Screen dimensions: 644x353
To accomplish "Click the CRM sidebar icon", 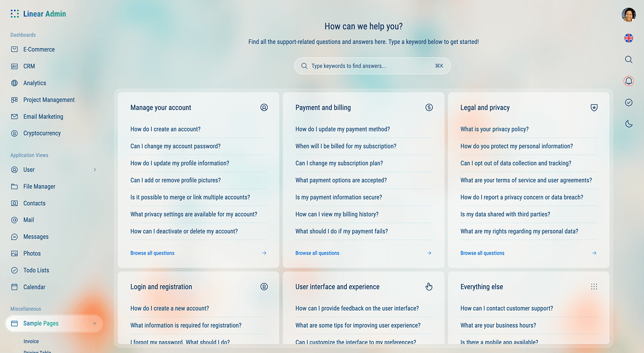I will (x=15, y=66).
